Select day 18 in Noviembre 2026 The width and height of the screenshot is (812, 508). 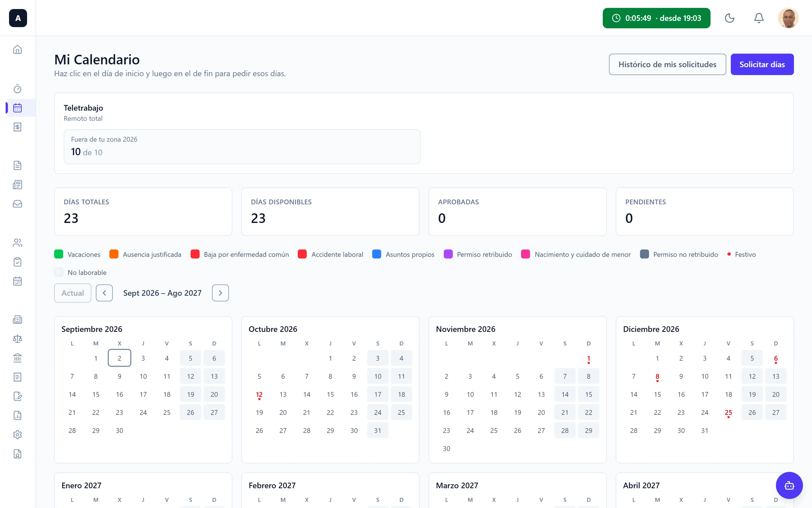click(x=494, y=412)
